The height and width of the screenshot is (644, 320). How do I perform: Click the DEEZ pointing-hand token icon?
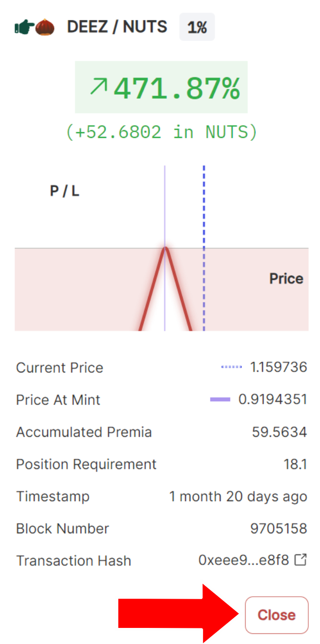click(x=24, y=27)
